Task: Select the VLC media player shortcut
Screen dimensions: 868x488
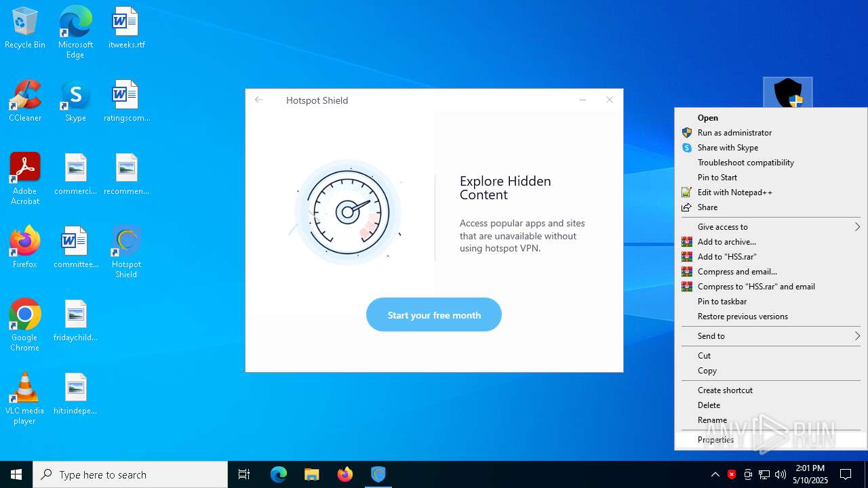Action: (25, 399)
